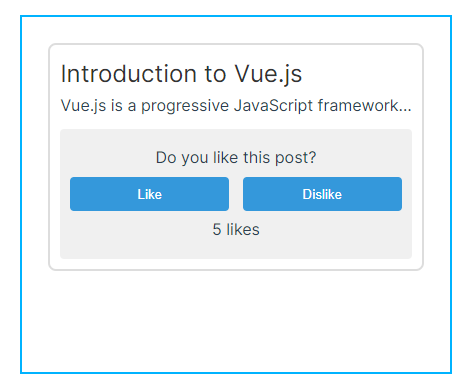Click 'Vue.js' at the start of the excerpt
Screen dimensions: 476x389
pyautogui.click(x=83, y=106)
